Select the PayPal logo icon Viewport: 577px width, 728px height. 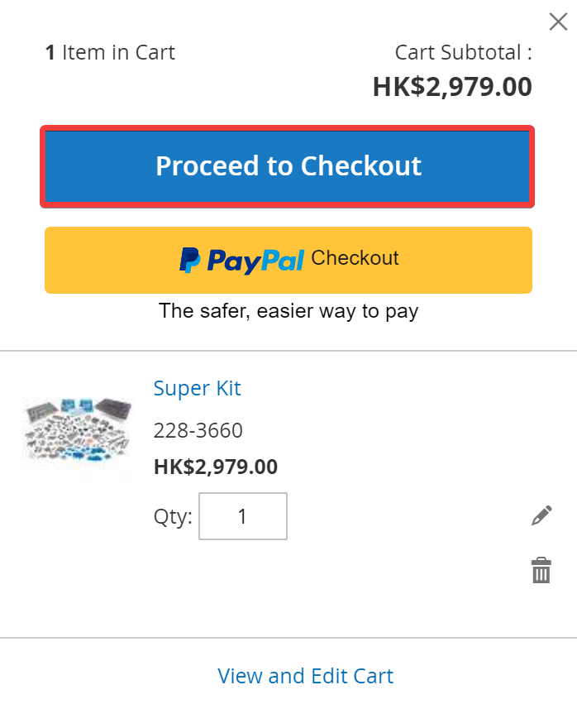tap(191, 260)
